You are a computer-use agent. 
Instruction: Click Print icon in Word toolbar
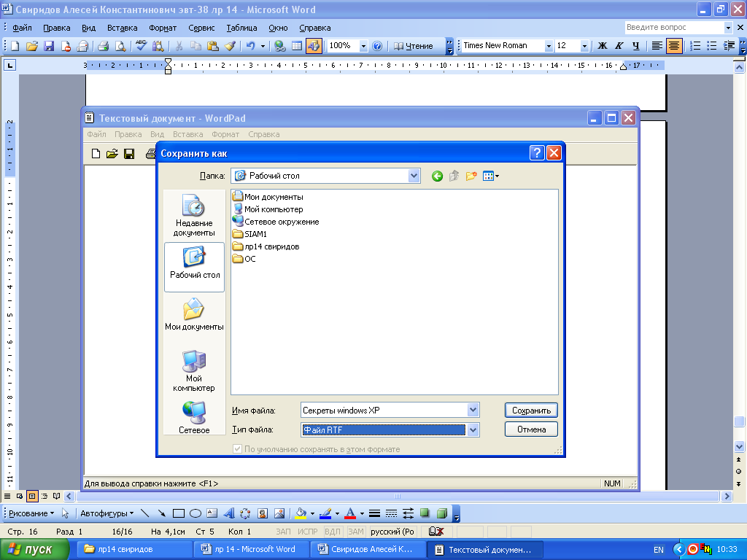103,46
